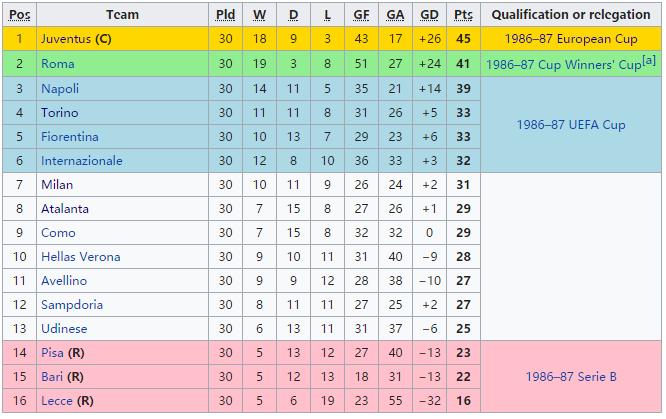Click the Pisa team link
The image size is (666, 419).
[53, 353]
